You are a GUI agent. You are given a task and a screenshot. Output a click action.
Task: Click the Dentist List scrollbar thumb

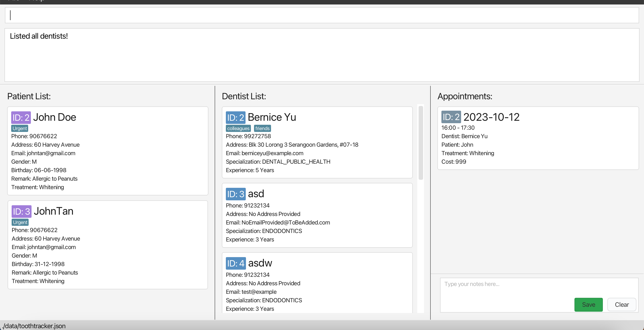(421, 142)
